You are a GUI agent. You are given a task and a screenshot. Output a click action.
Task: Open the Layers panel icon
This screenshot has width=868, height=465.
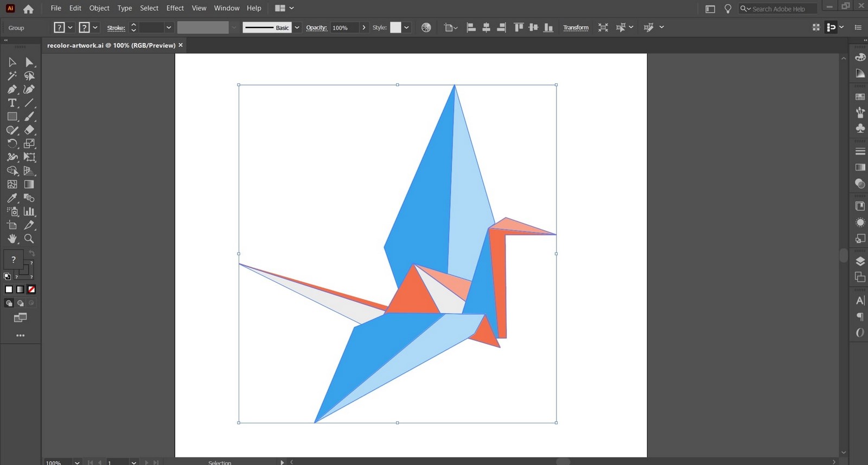(860, 261)
